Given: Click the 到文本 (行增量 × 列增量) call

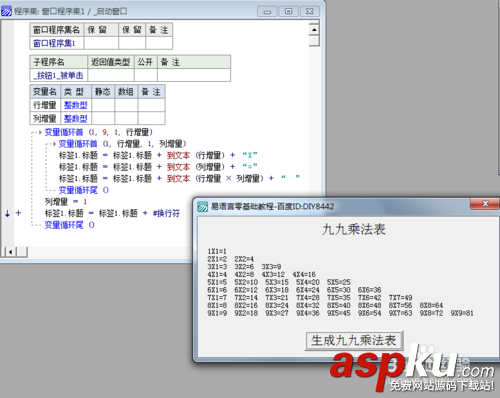Looking at the screenshot, I should coord(215,179).
